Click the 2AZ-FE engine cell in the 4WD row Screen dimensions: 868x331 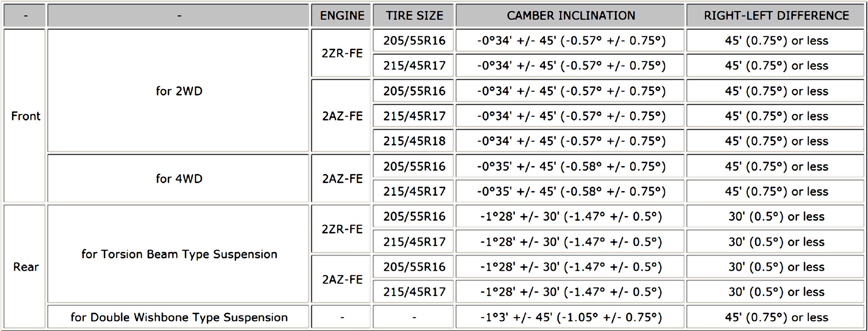342,179
